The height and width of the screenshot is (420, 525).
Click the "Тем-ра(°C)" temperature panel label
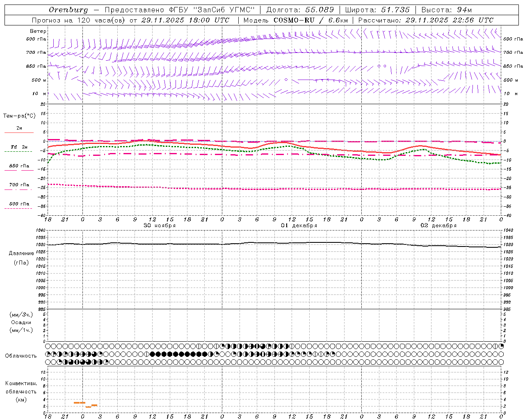tap(19, 116)
